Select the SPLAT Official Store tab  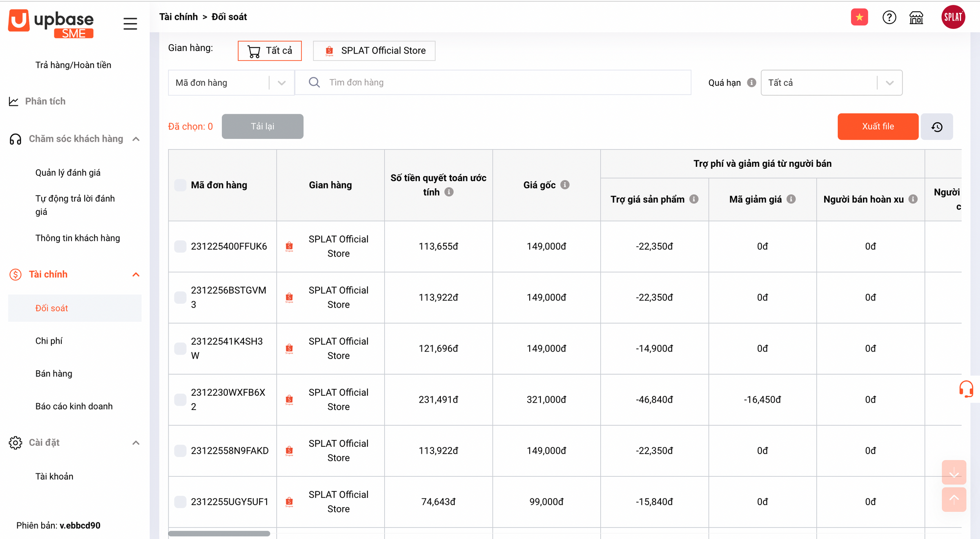(x=374, y=51)
